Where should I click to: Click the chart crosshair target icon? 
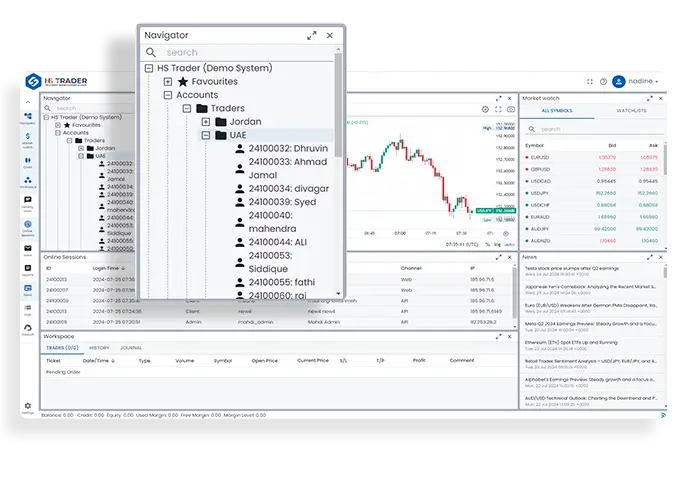coord(485,110)
